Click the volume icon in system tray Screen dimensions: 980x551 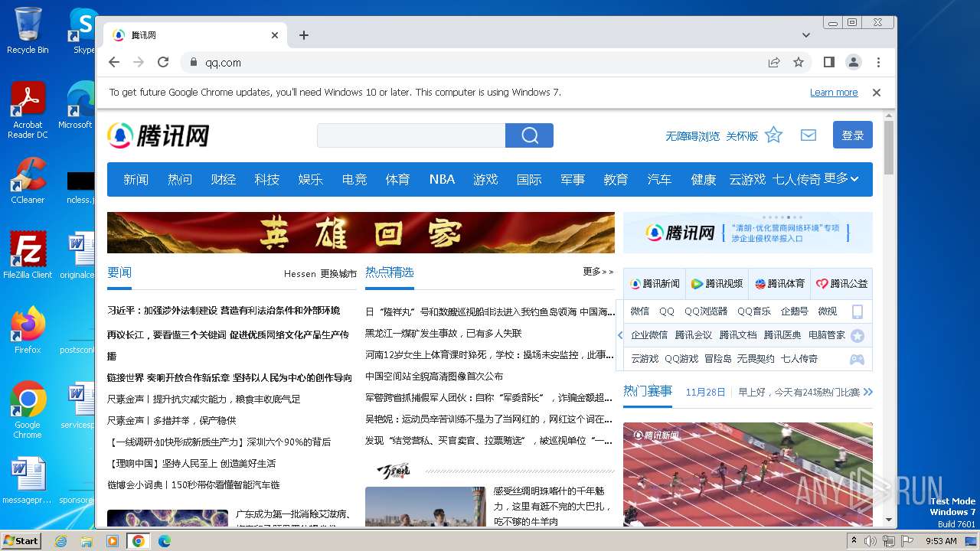(x=871, y=541)
